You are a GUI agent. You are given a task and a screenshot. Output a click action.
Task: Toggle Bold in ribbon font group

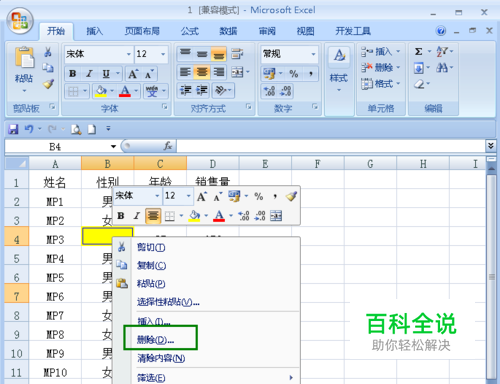point(73,74)
